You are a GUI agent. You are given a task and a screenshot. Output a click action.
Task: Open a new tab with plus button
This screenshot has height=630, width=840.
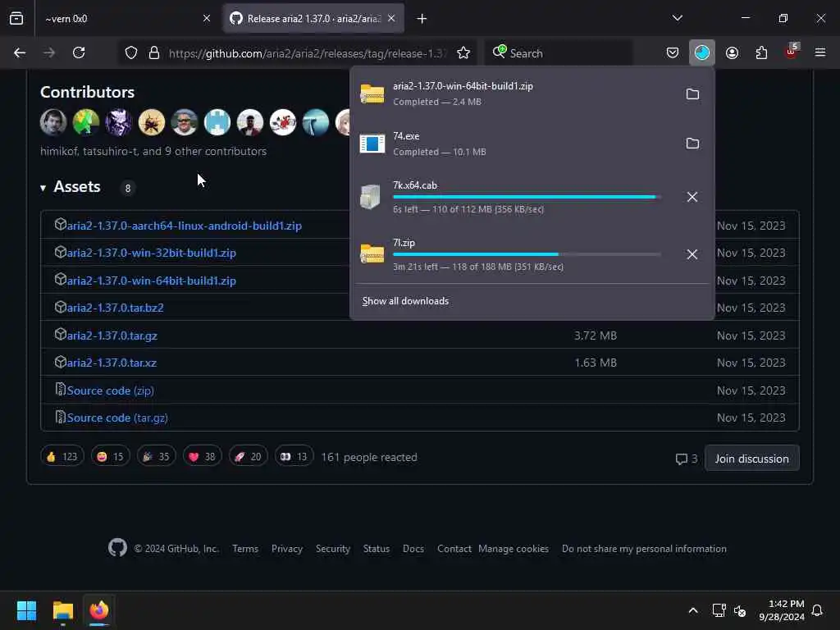tap(422, 19)
